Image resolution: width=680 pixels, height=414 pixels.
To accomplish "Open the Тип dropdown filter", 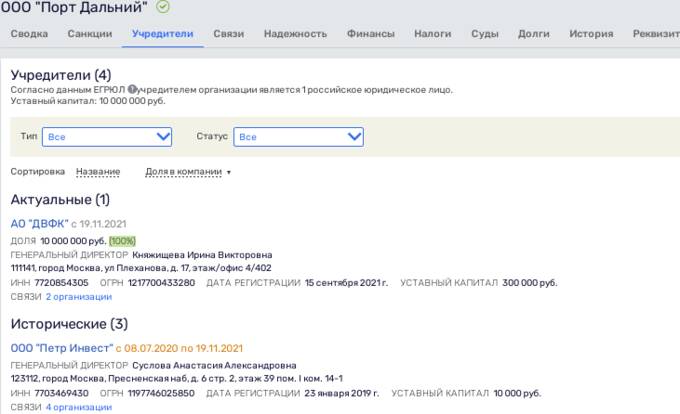I will click(100, 136).
